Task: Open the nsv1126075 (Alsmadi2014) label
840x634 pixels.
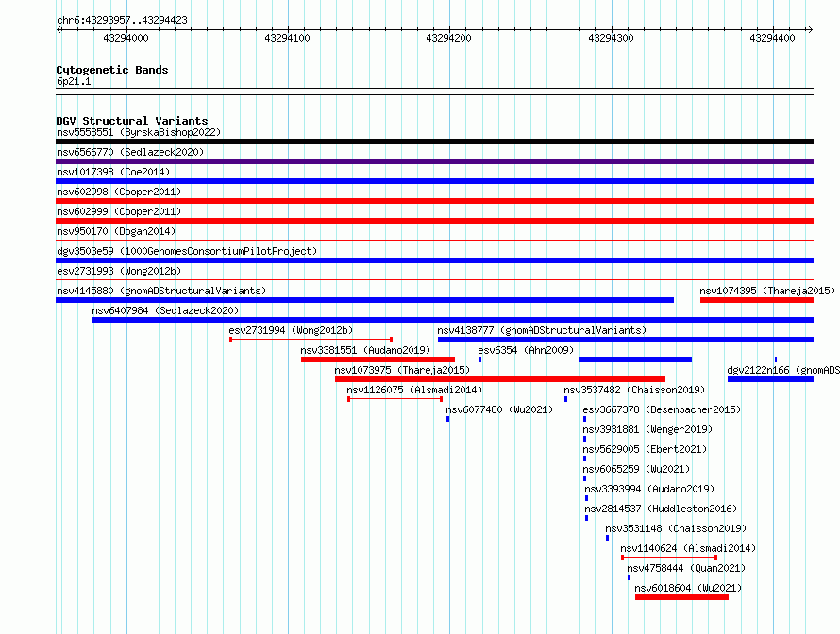Action: tap(414, 390)
